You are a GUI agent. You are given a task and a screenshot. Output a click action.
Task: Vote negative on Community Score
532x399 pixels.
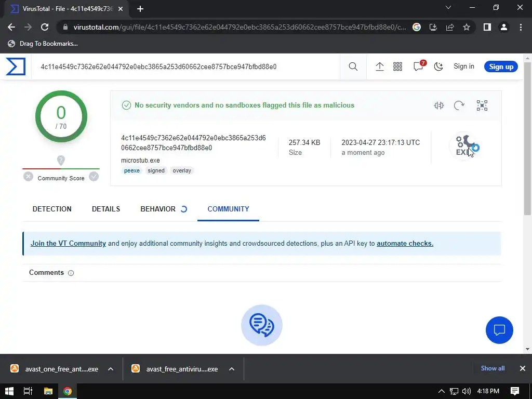pos(28,177)
